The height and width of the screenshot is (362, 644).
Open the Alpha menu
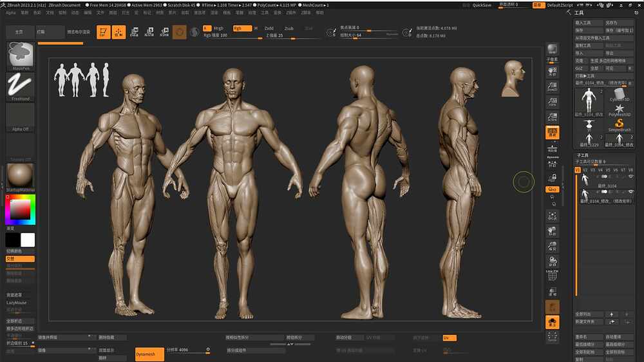click(11, 12)
